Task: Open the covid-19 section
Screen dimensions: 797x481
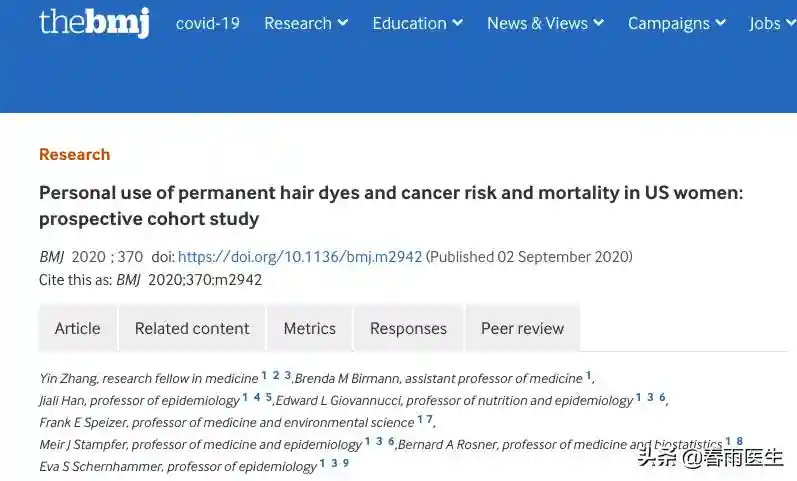Action: (x=208, y=23)
